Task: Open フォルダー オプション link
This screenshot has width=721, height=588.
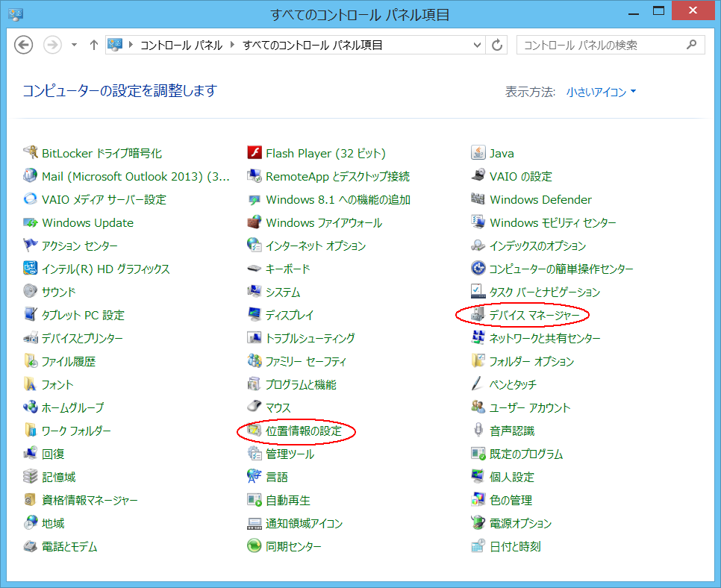Action: click(x=532, y=362)
